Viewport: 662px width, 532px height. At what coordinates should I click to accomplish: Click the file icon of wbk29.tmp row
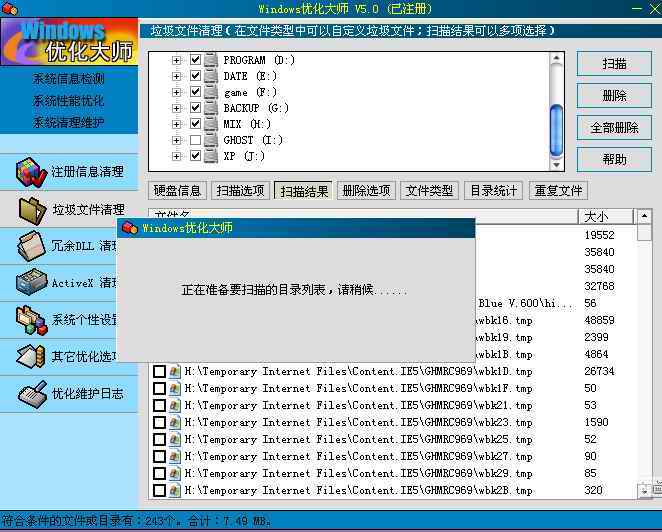coord(174,473)
